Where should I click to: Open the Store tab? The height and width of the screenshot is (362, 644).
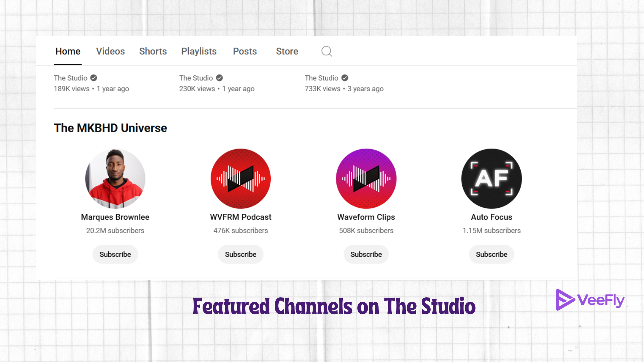point(287,51)
